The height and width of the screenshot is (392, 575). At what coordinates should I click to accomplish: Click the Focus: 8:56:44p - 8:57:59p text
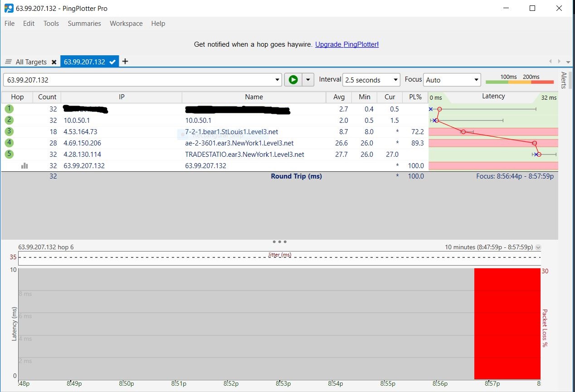coord(515,176)
